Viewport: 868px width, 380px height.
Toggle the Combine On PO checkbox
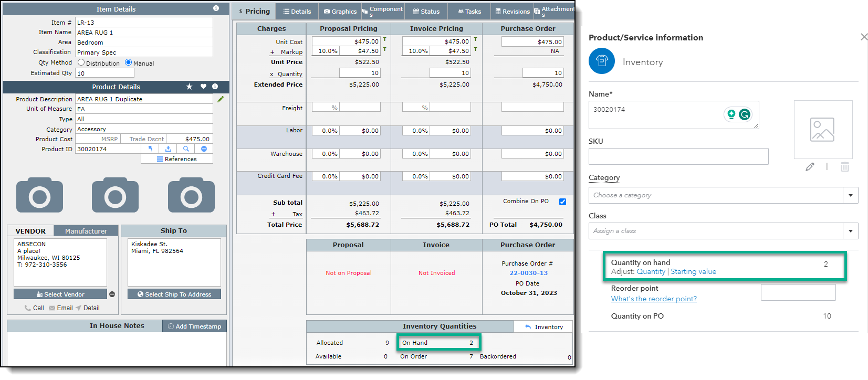click(562, 202)
